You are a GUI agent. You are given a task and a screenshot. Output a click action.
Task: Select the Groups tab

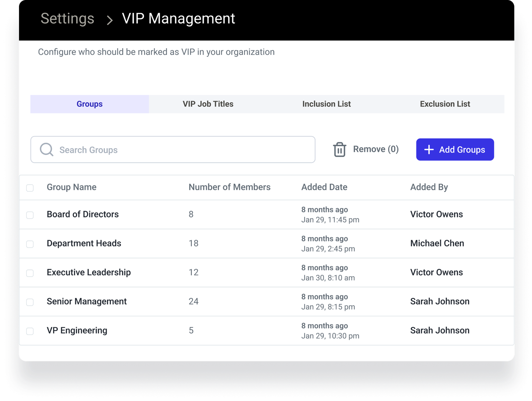coord(89,104)
